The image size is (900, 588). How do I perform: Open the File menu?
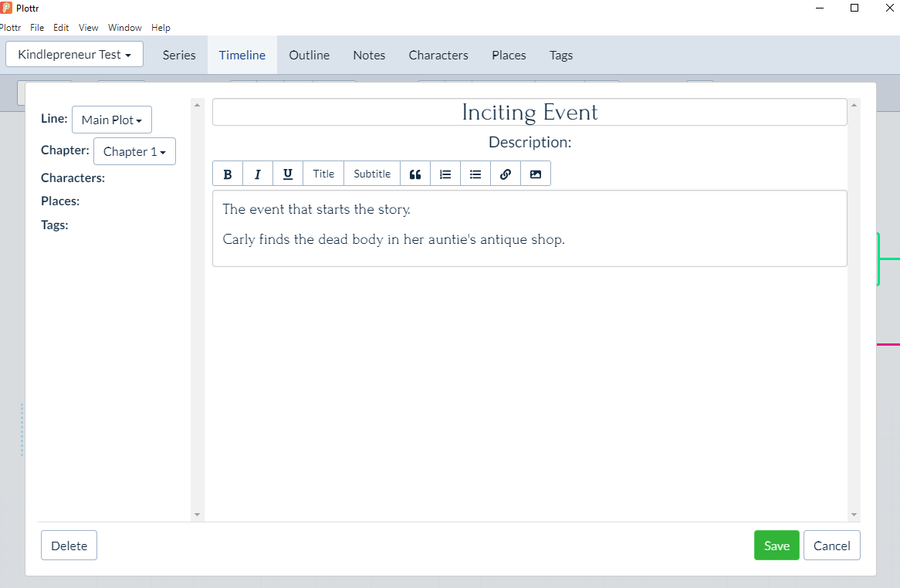coord(37,27)
